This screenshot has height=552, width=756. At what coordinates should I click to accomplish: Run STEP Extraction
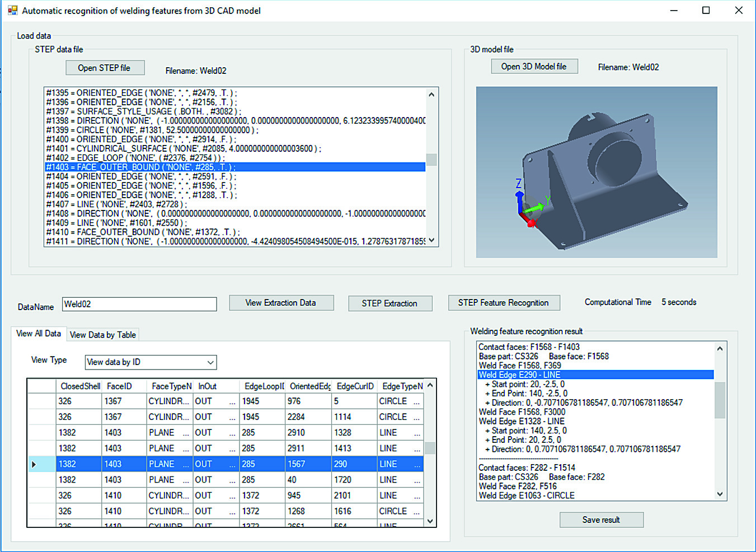tap(390, 303)
